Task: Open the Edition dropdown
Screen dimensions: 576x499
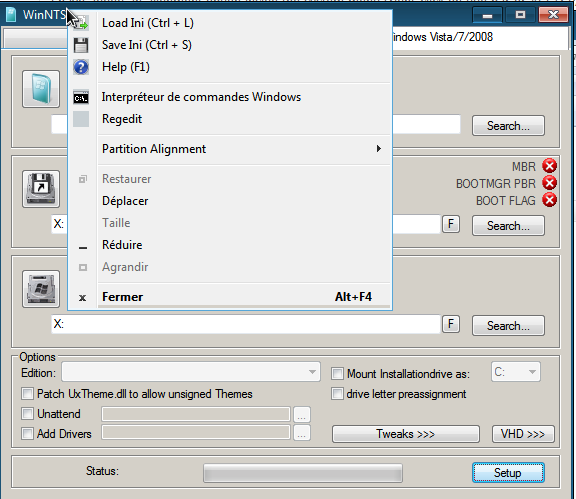Action: point(191,372)
